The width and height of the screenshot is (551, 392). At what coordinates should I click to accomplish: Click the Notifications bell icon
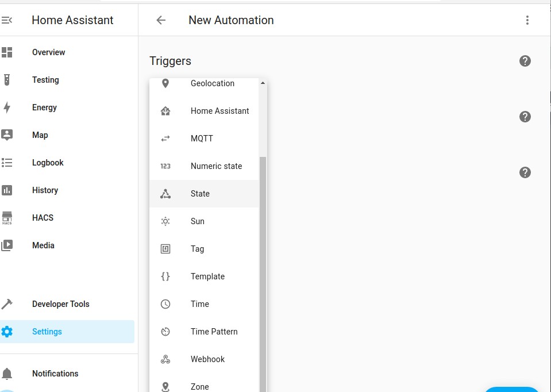[x=7, y=374]
